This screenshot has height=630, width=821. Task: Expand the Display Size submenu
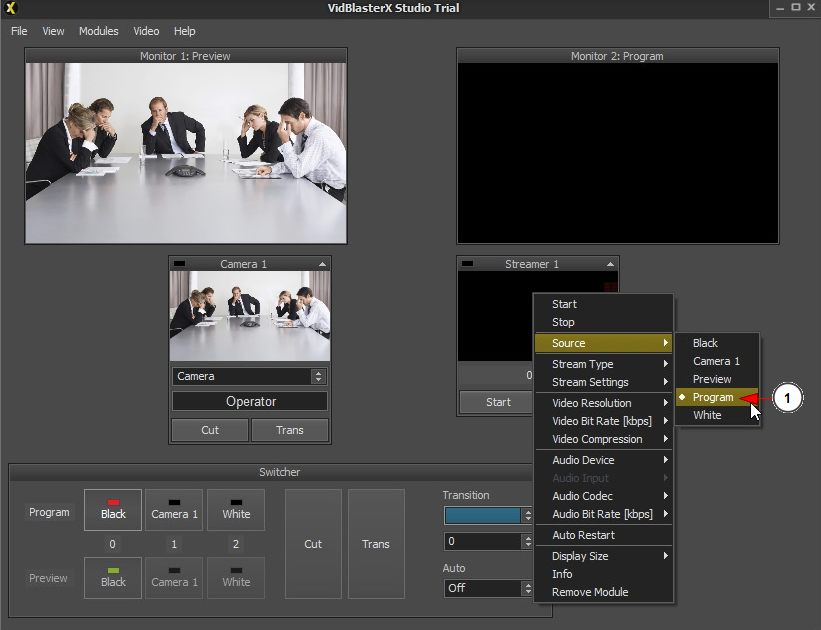[x=604, y=556]
